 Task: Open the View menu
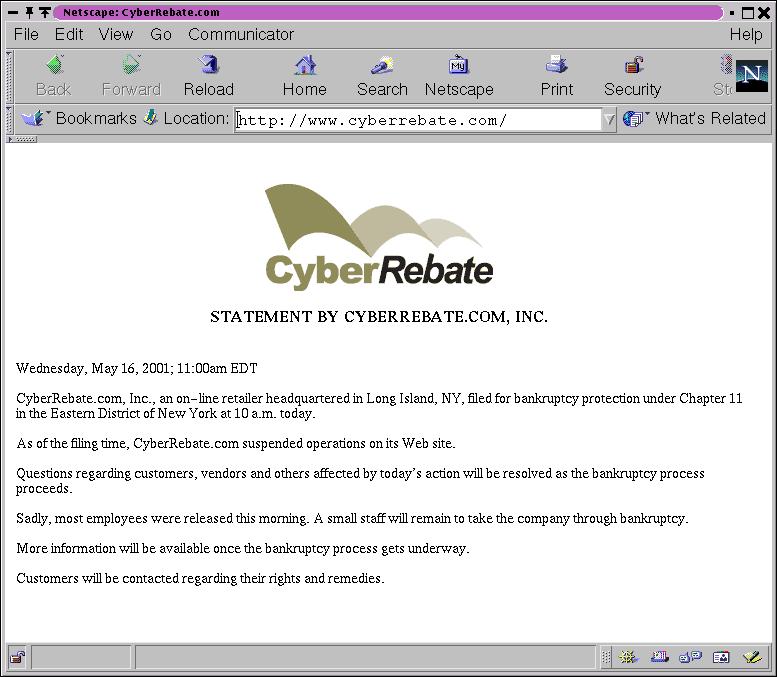tap(116, 34)
